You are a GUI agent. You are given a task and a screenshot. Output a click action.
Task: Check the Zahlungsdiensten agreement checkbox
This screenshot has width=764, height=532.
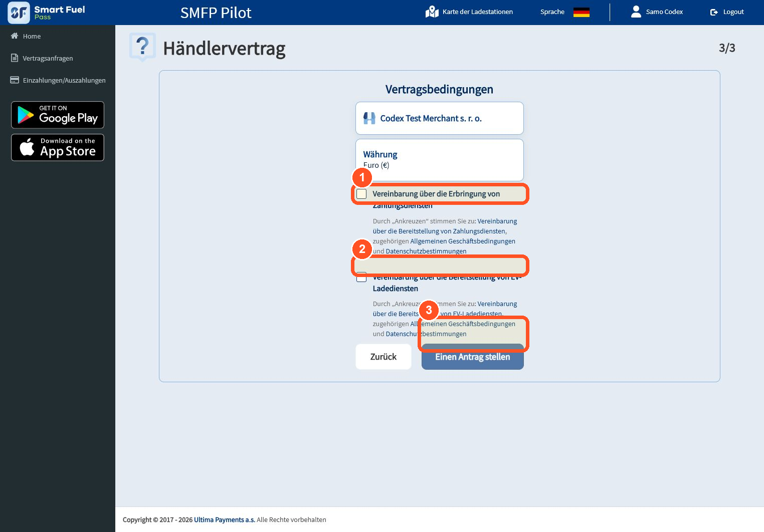point(361,194)
